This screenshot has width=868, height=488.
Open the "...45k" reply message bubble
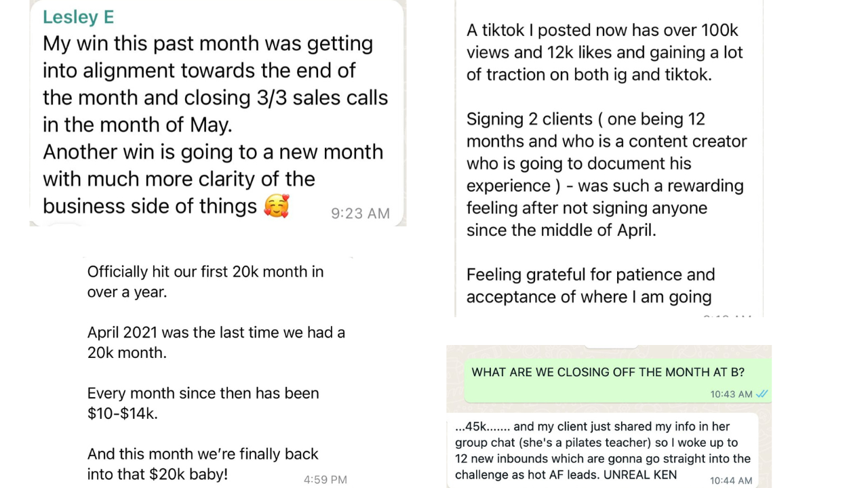(x=602, y=450)
